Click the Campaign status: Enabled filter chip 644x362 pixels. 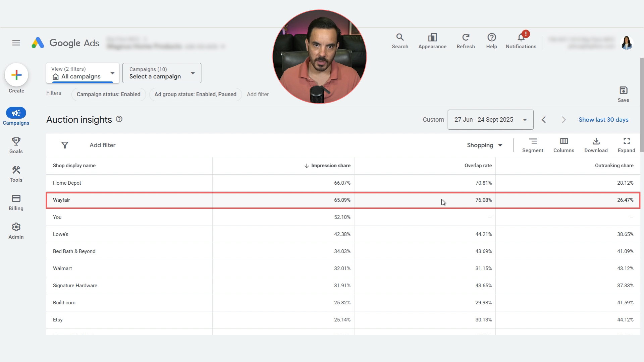[x=108, y=95]
